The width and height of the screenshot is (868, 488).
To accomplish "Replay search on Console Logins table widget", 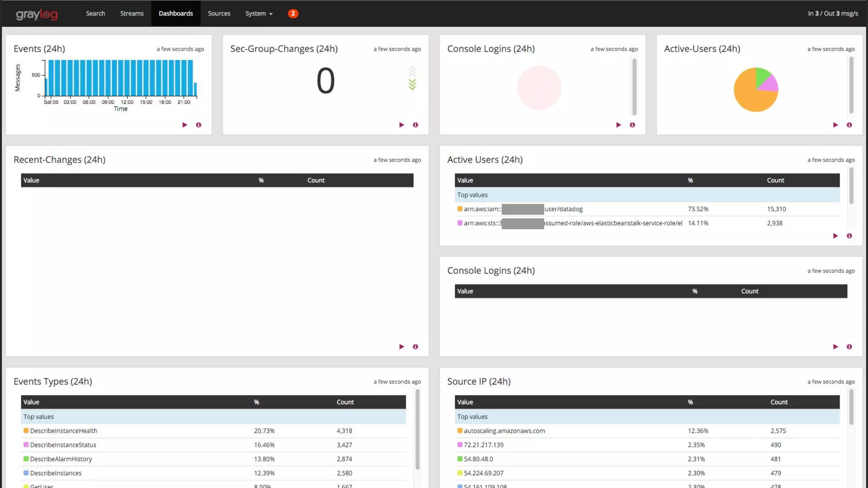I will click(x=835, y=347).
